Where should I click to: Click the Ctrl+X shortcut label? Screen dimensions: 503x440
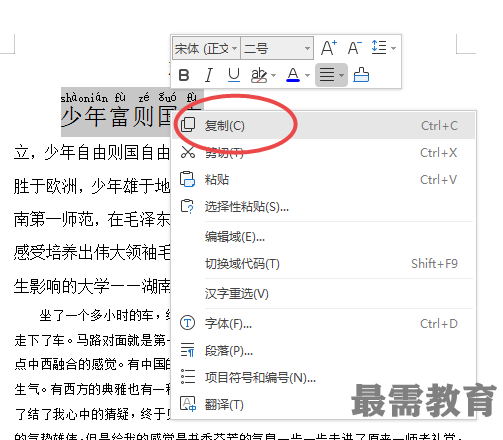point(438,153)
